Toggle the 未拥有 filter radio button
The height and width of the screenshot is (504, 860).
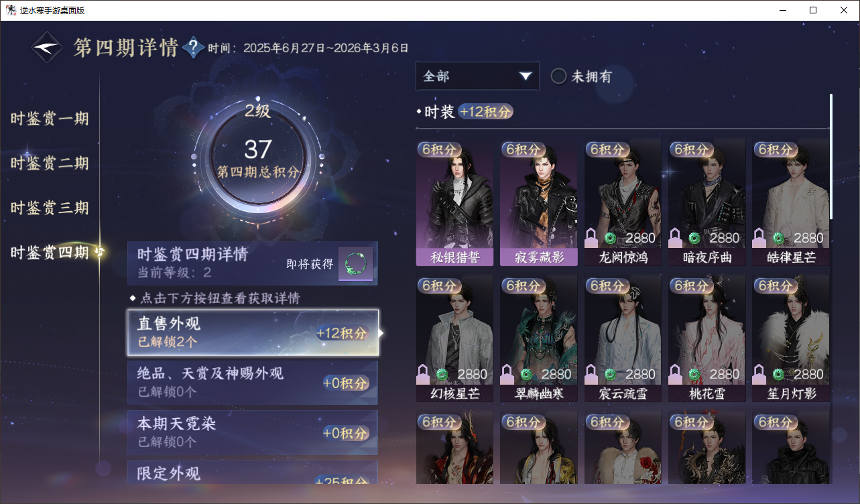[x=558, y=76]
